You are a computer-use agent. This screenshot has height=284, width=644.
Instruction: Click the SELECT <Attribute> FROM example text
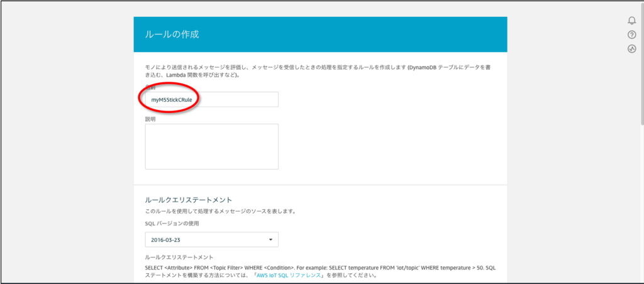click(x=314, y=267)
